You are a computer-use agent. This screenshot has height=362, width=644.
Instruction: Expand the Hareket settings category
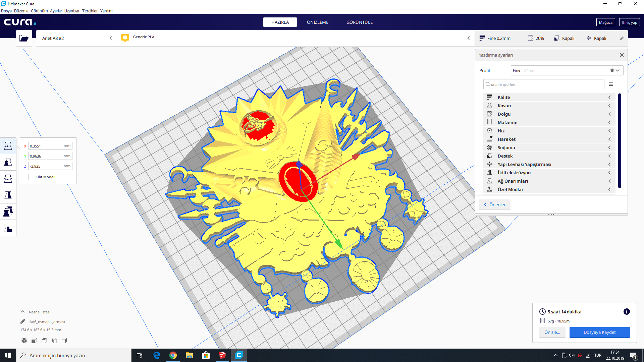pyautogui.click(x=549, y=139)
